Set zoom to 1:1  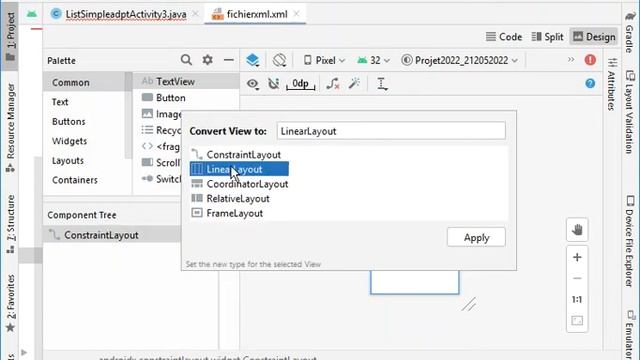[577, 300]
